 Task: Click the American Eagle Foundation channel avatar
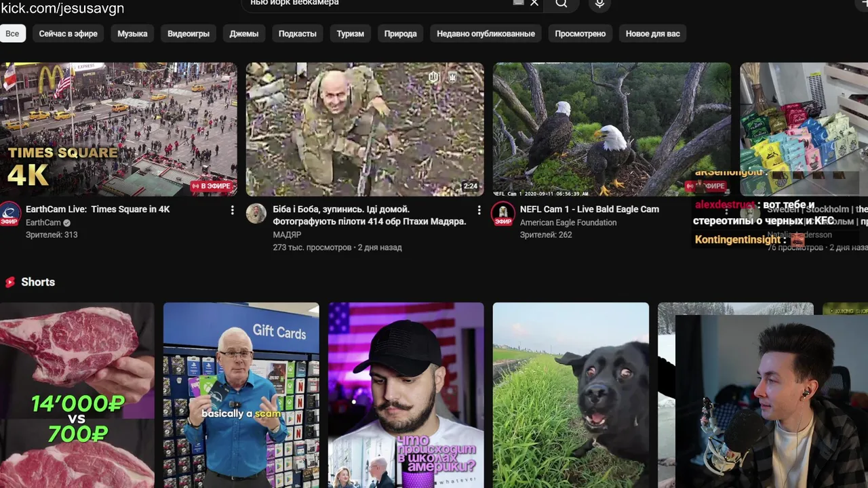(503, 213)
